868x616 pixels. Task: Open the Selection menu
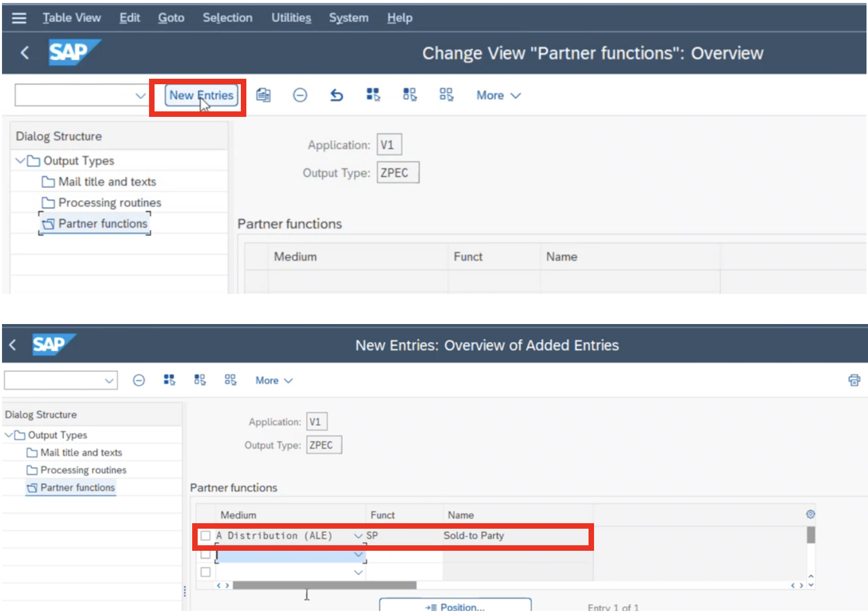point(227,18)
